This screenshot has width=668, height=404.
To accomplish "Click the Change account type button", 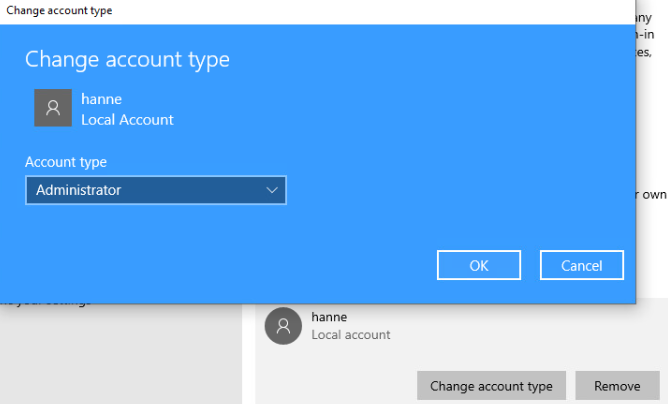I will (x=491, y=386).
